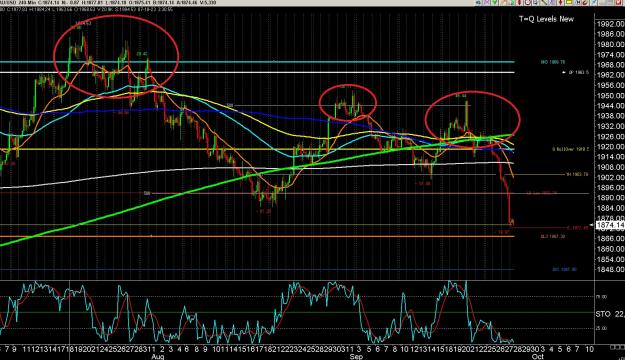Click the 1956.00 price axis label

tap(610, 85)
